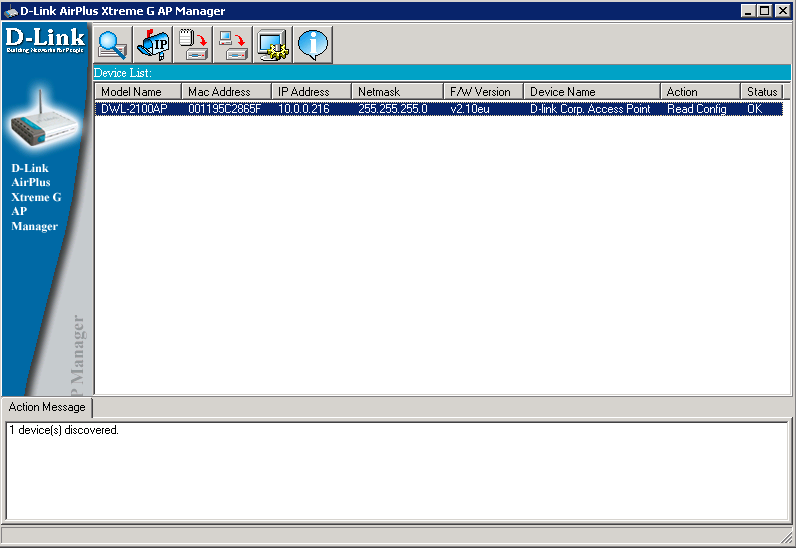796x548 pixels.
Task: Click the application icon in title bar
Action: pos(10,11)
